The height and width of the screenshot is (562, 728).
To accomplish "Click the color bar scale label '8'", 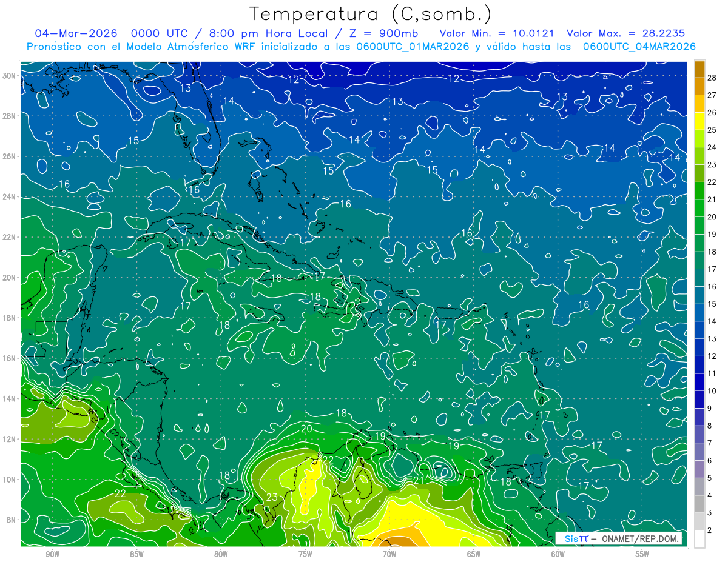I will (x=710, y=426).
